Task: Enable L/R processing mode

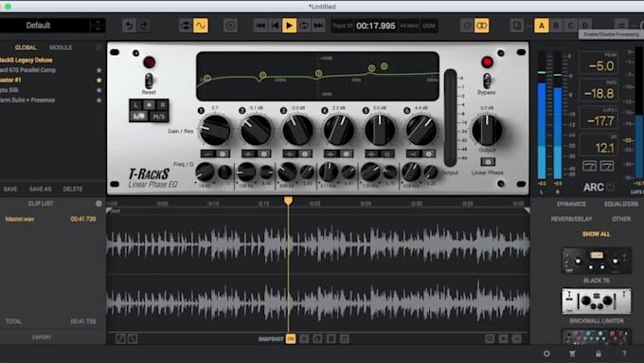Action: pyautogui.click(x=138, y=117)
